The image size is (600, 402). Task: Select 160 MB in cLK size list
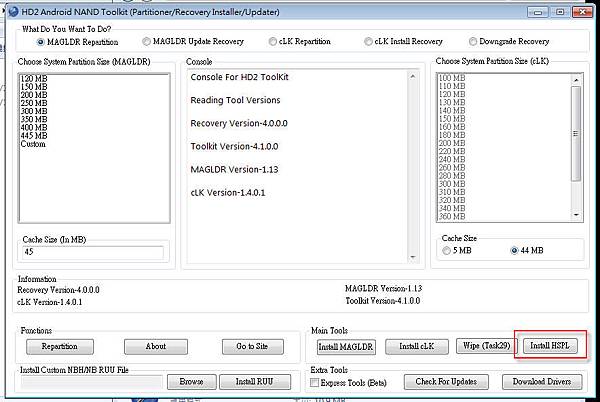point(452,127)
